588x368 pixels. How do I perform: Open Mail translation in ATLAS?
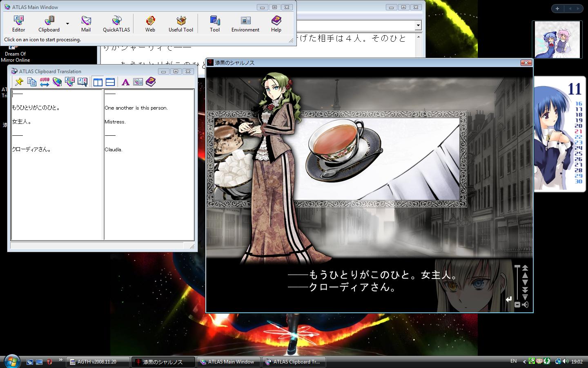tap(86, 24)
